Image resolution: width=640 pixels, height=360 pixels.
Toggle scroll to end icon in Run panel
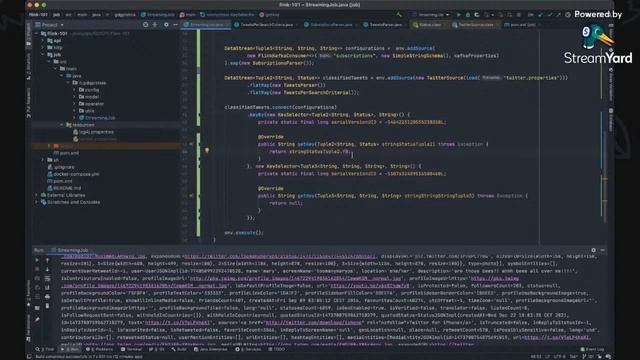click(x=47, y=287)
